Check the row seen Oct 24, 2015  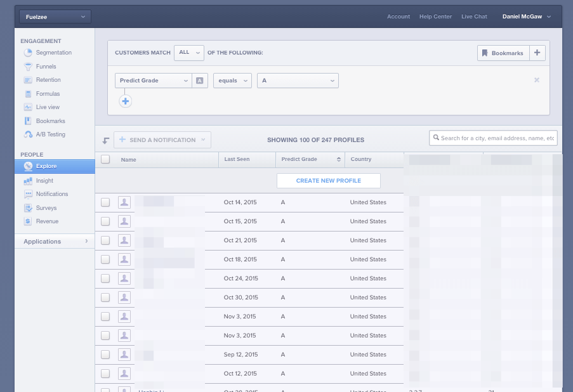click(x=105, y=278)
